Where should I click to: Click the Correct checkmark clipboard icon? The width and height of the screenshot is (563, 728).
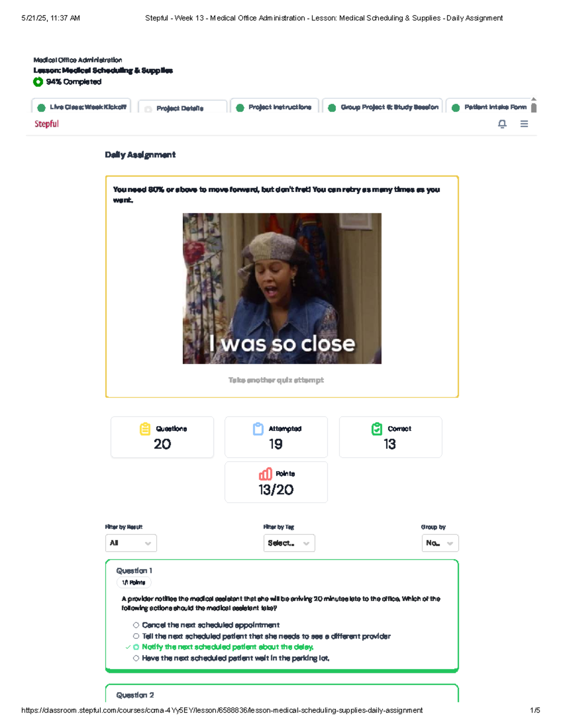(377, 429)
